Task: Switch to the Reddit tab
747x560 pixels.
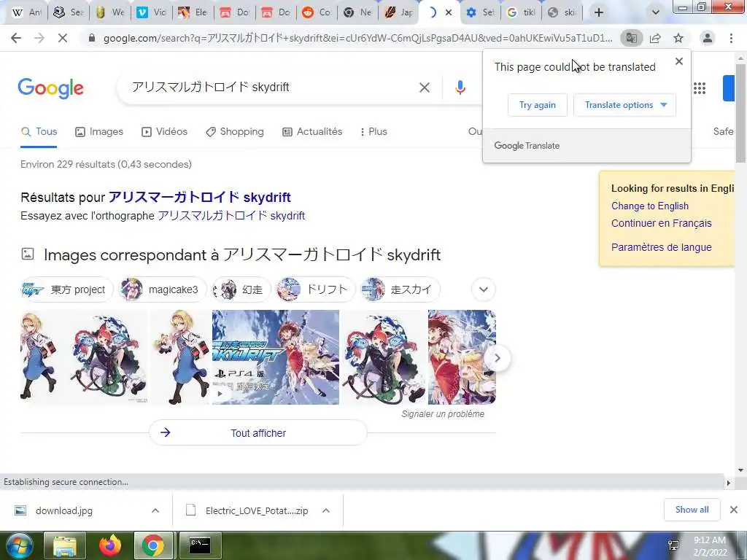Action: tap(317, 12)
